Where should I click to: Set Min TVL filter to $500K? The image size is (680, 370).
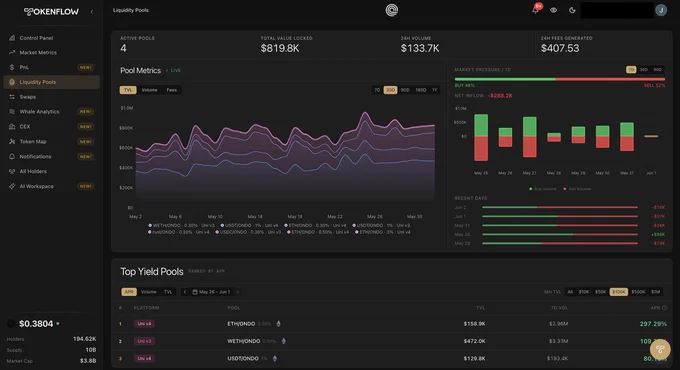click(638, 292)
